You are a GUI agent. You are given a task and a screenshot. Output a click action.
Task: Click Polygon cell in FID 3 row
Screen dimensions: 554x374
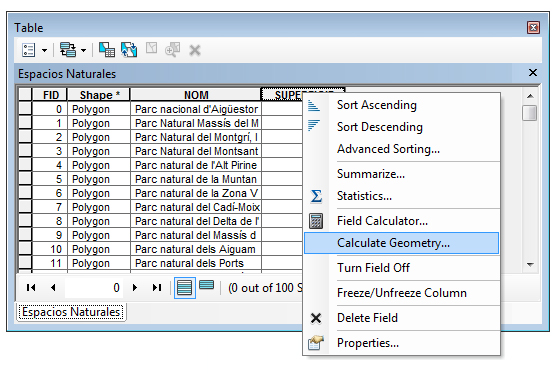99,151
